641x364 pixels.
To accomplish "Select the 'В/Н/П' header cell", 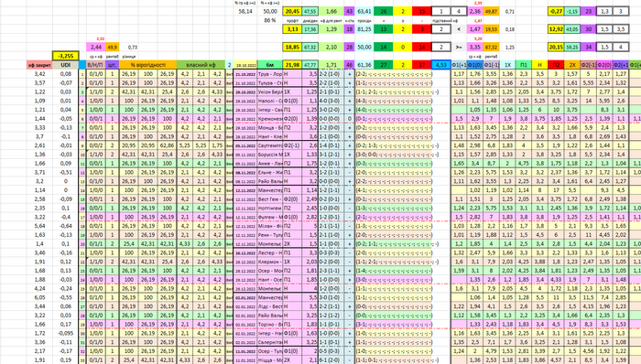I will tap(95, 65).
